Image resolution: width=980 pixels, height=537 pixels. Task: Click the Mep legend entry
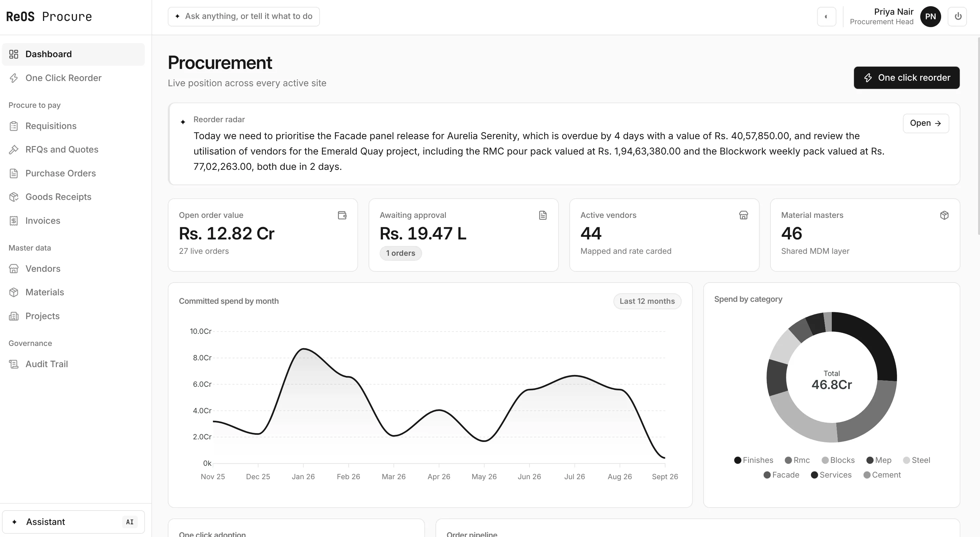879,461
